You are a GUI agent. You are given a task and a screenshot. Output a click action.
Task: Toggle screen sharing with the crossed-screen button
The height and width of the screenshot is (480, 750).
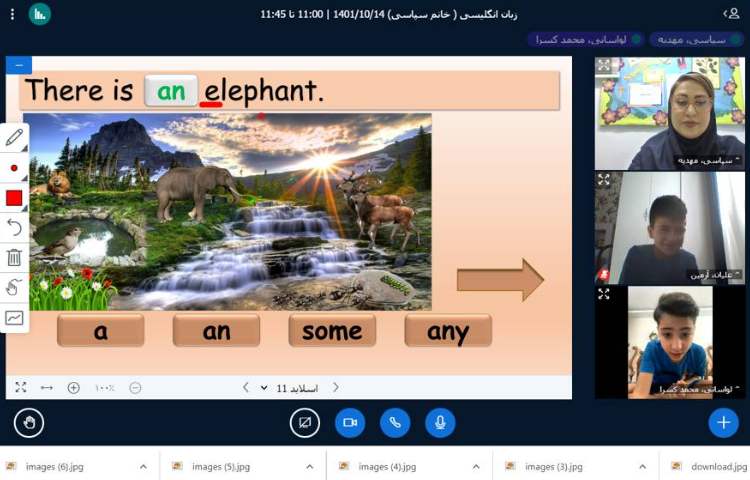click(x=305, y=423)
